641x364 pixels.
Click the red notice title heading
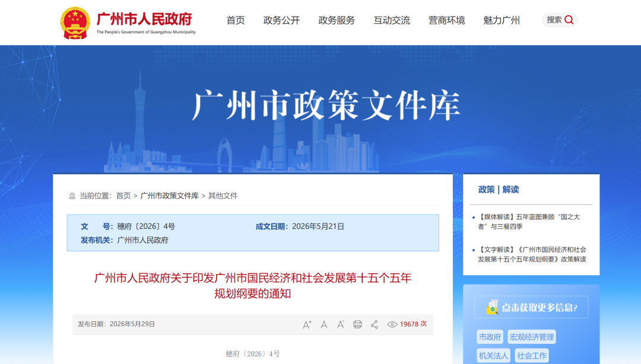pyautogui.click(x=253, y=286)
